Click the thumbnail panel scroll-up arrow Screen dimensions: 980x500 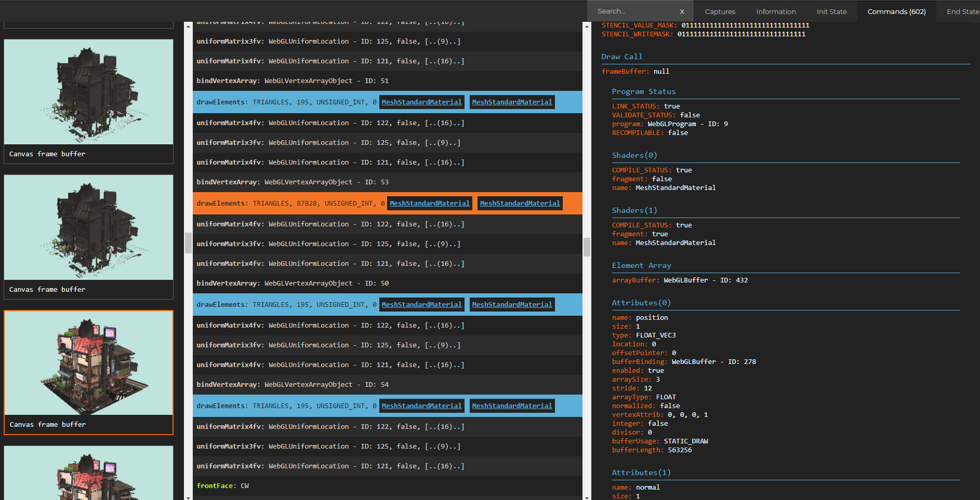(188, 25)
